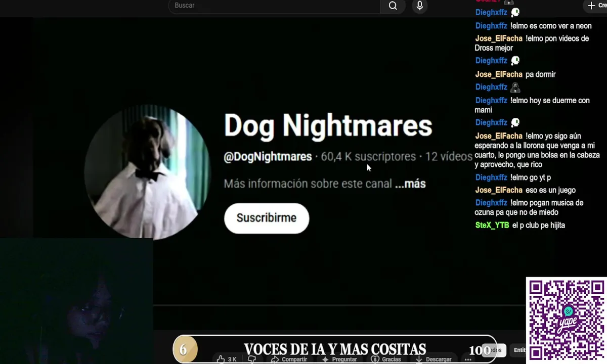Image resolution: width=607 pixels, height=364 pixels.
Task: Activate voice search microphone icon
Action: 419,6
